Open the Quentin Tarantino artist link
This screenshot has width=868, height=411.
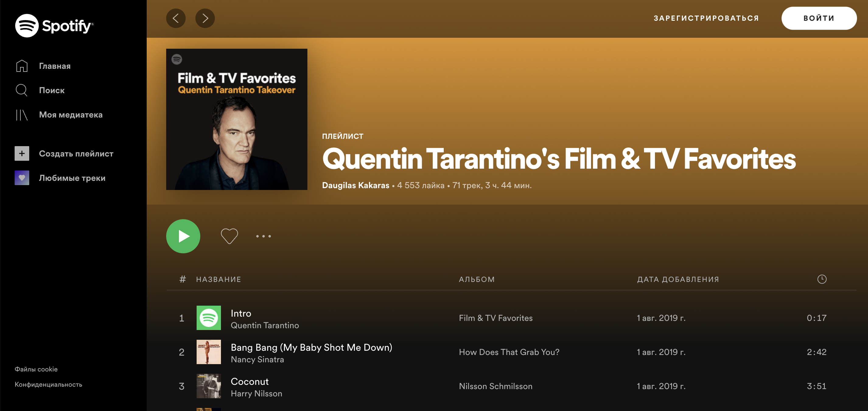coord(265,325)
